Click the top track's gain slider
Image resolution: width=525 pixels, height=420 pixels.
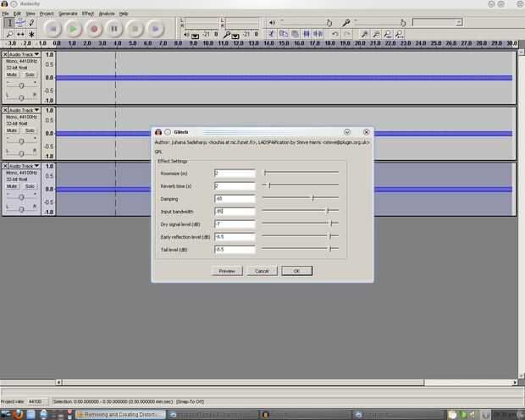coord(21,86)
